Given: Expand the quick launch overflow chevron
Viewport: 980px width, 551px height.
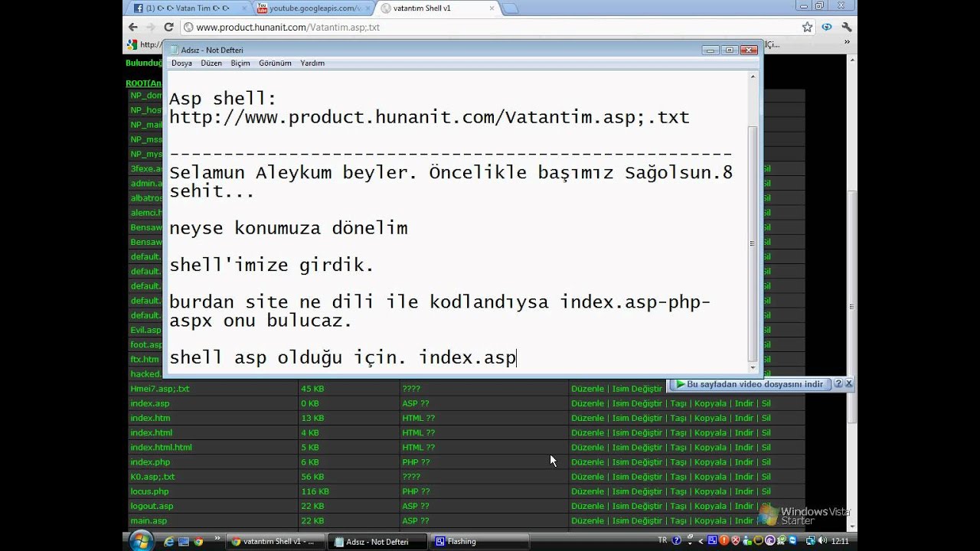Looking at the screenshot, I should pos(217,538).
